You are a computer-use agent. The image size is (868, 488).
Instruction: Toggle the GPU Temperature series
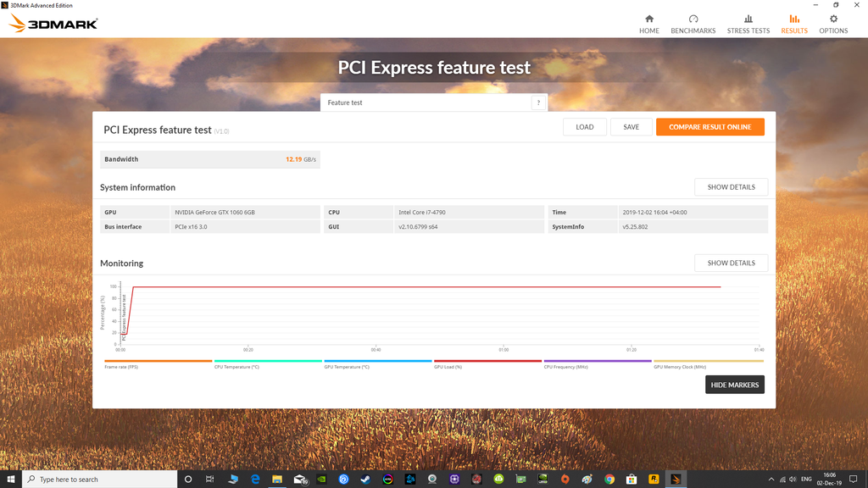point(378,364)
